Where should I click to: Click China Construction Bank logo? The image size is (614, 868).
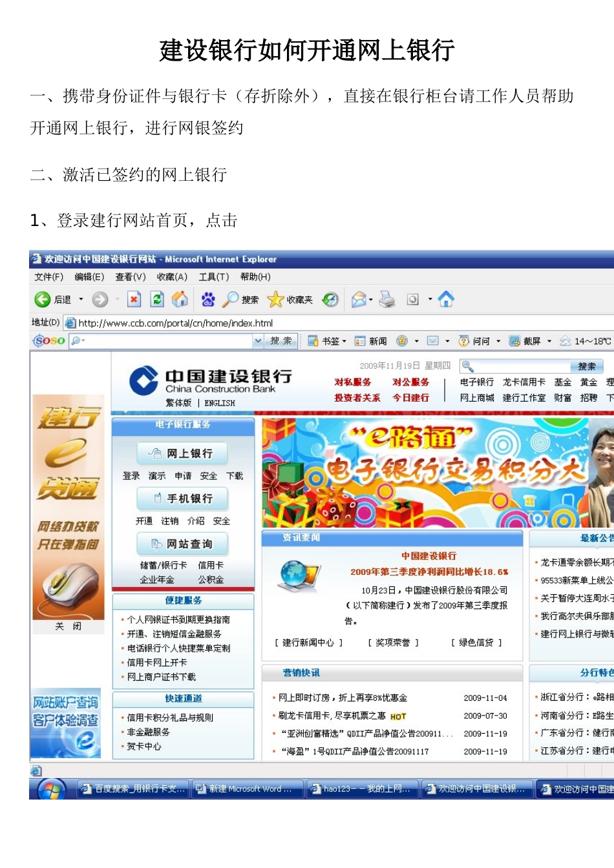point(210,381)
